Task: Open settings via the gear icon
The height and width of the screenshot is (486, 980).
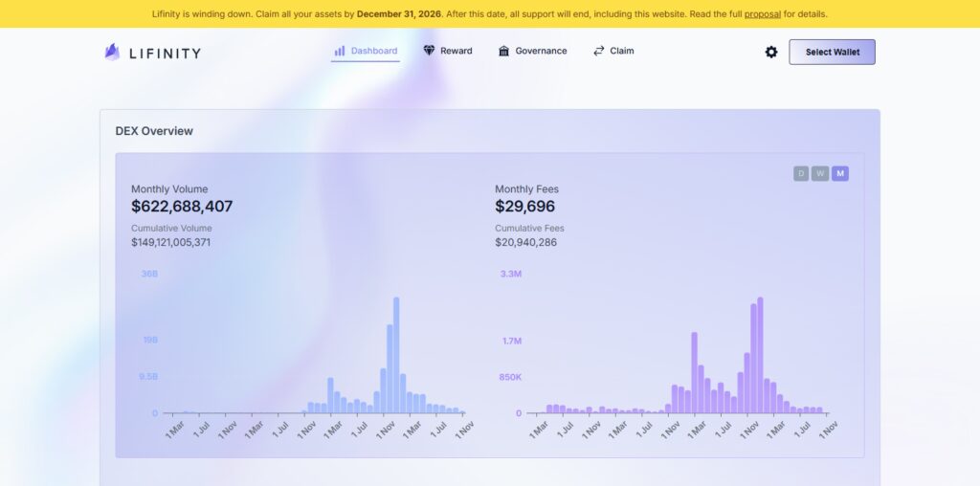Action: [x=771, y=52]
